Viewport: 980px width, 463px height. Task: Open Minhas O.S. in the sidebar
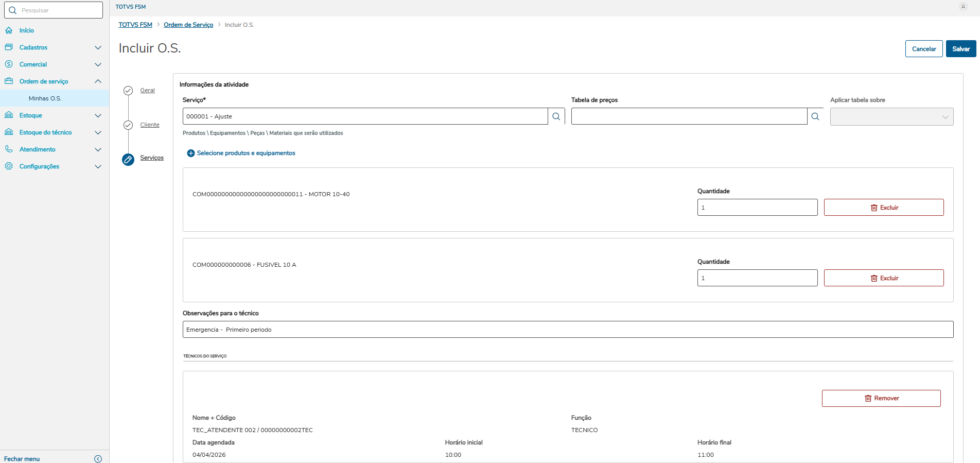pyautogui.click(x=45, y=98)
